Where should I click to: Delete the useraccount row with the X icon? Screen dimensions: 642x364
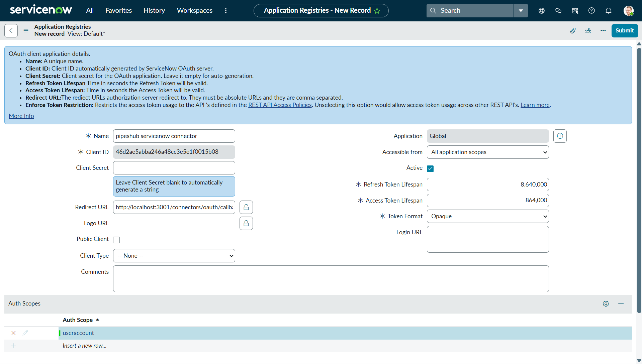(13, 333)
